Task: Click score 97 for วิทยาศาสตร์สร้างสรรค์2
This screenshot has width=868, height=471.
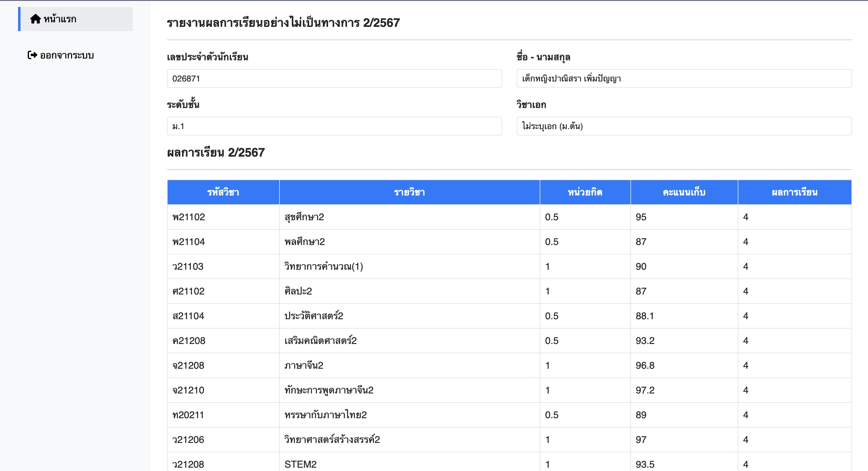Action: 641,440
